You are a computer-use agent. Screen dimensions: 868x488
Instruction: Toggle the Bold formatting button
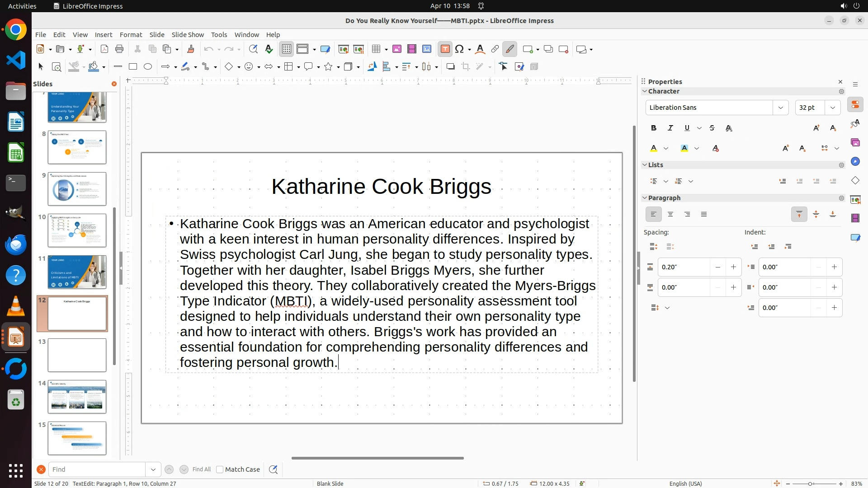click(x=654, y=128)
